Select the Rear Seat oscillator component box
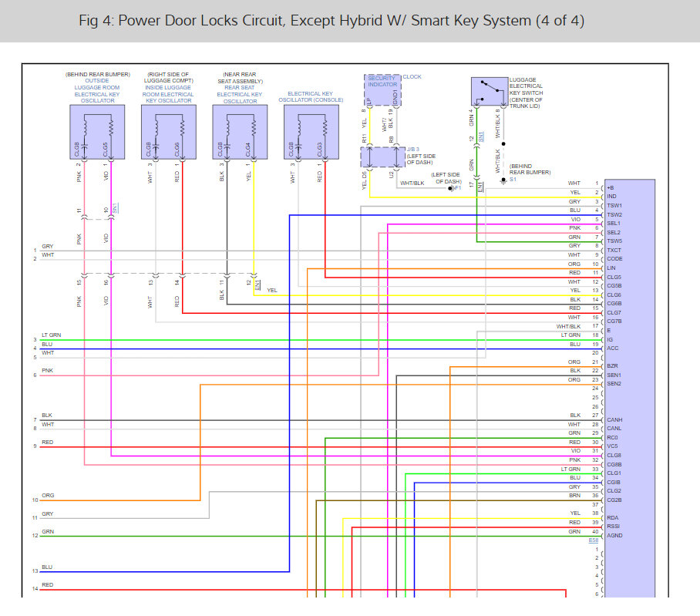The width and height of the screenshot is (700, 616). (x=241, y=132)
